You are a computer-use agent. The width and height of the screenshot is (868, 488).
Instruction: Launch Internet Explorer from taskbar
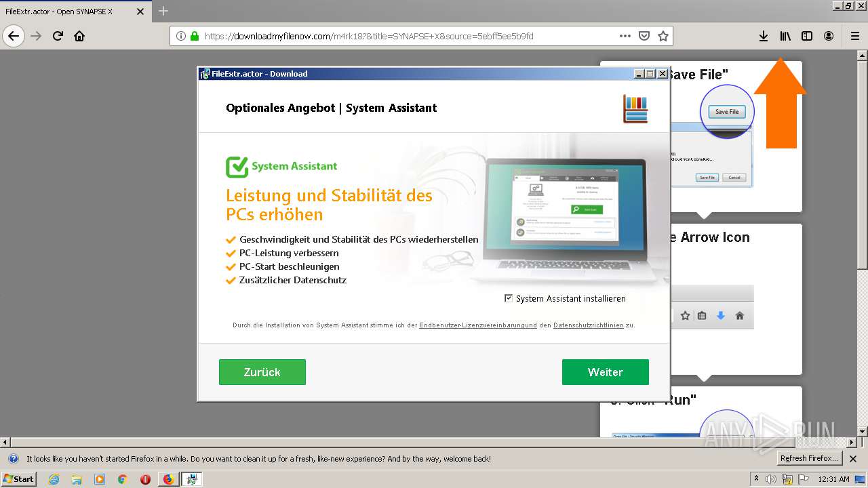54,479
